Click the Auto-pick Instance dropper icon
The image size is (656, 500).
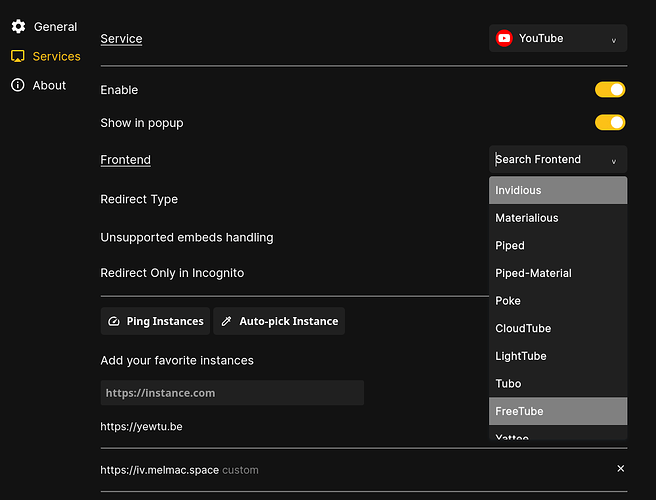(x=226, y=321)
